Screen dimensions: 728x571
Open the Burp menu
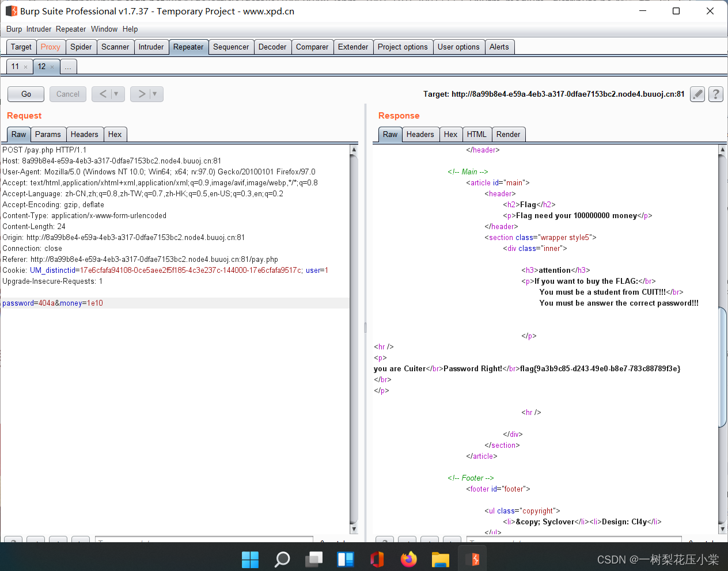(x=14, y=29)
